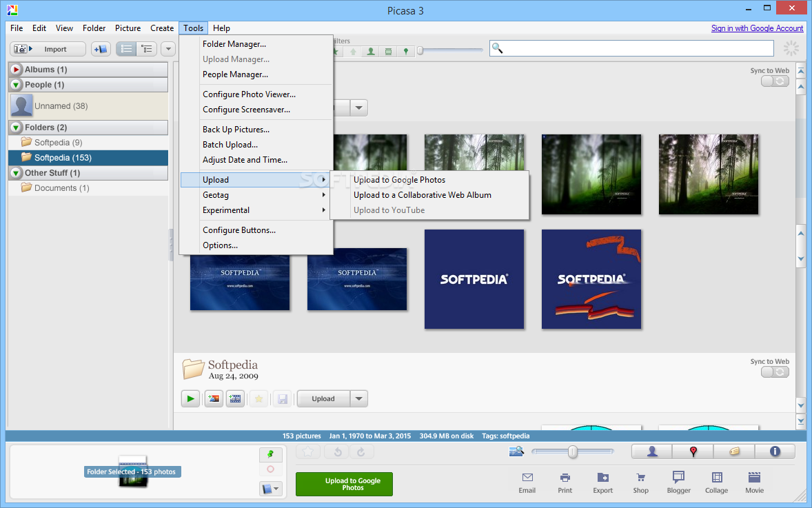Adjust the thumbnail size slider
The image size is (812, 508).
pos(572,451)
